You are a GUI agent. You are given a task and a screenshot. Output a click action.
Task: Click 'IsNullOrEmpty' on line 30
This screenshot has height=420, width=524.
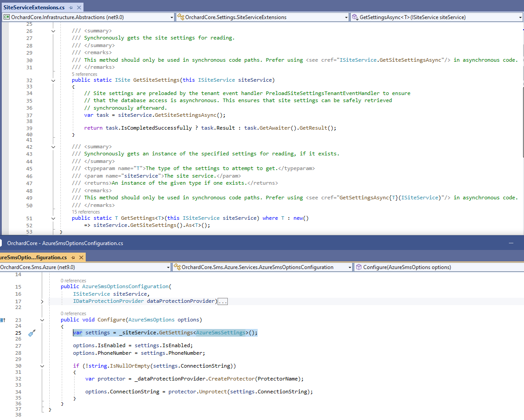coord(130,366)
